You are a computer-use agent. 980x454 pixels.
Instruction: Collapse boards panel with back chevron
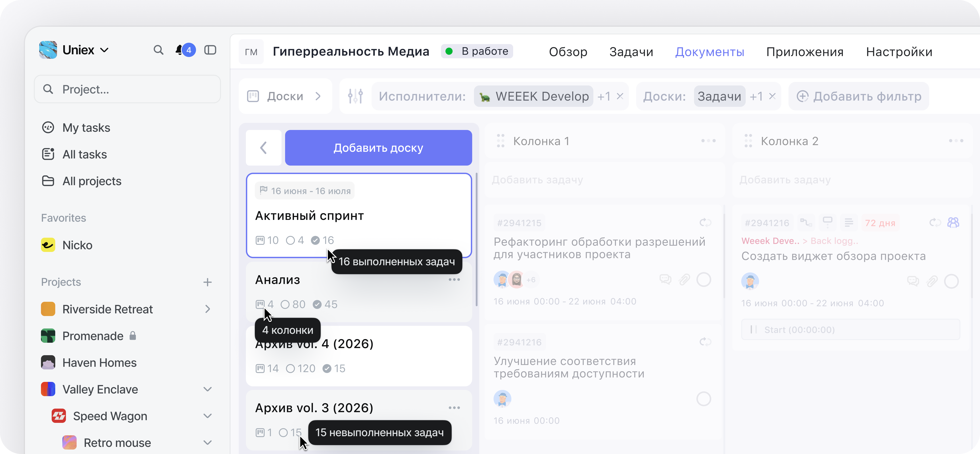point(263,148)
